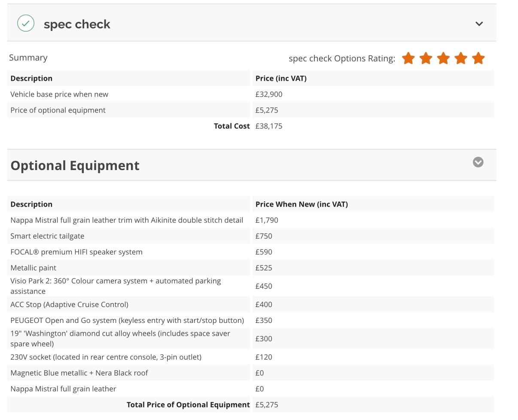Collapse Optional Equipment with round arrow button

(x=478, y=162)
